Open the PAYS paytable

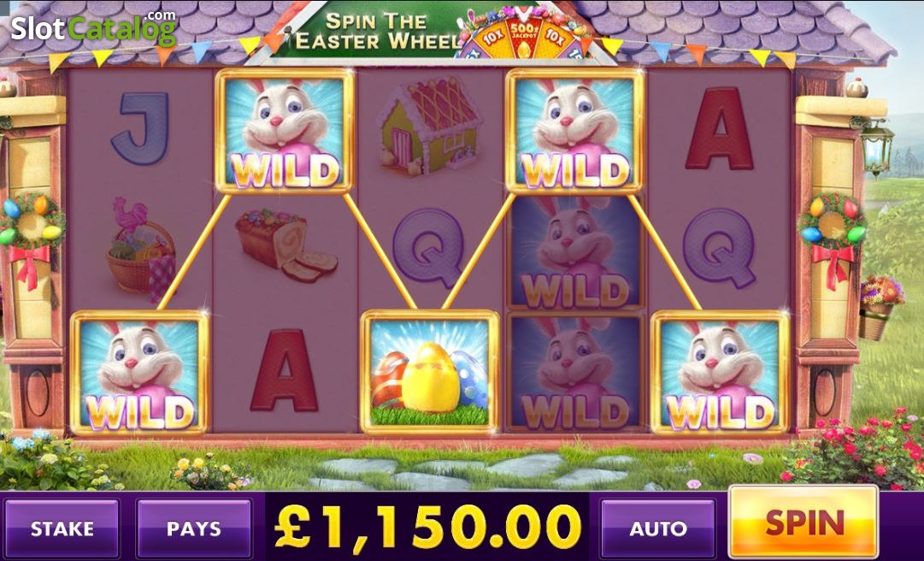pos(194,528)
